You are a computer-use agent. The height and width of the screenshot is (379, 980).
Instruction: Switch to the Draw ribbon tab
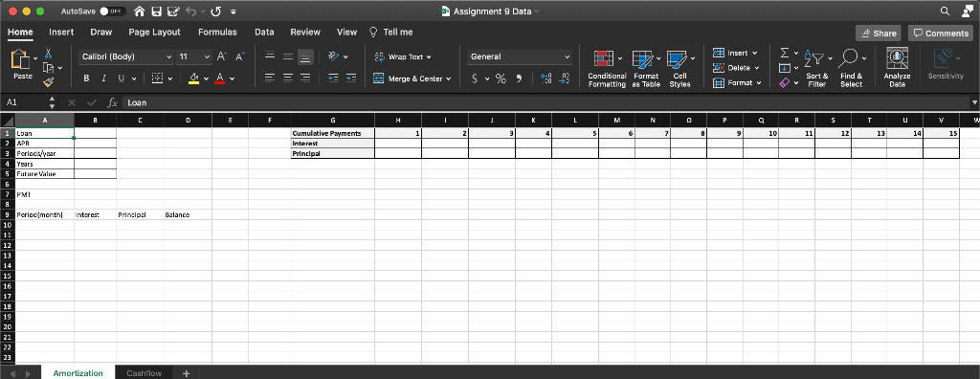[x=101, y=32]
